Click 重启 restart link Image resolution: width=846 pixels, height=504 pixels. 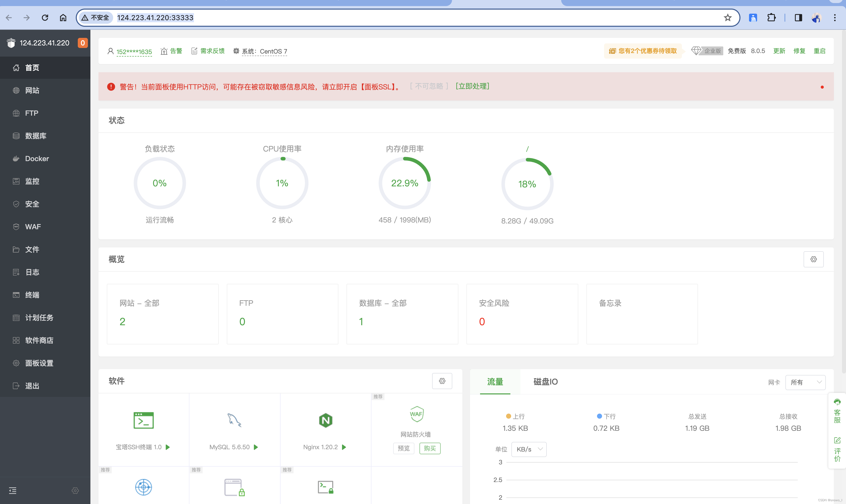click(819, 51)
